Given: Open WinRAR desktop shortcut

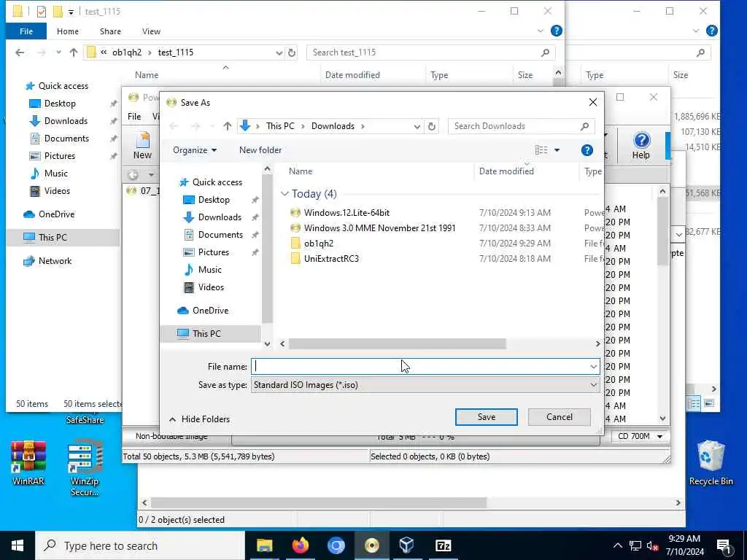Looking at the screenshot, I should pos(28,463).
